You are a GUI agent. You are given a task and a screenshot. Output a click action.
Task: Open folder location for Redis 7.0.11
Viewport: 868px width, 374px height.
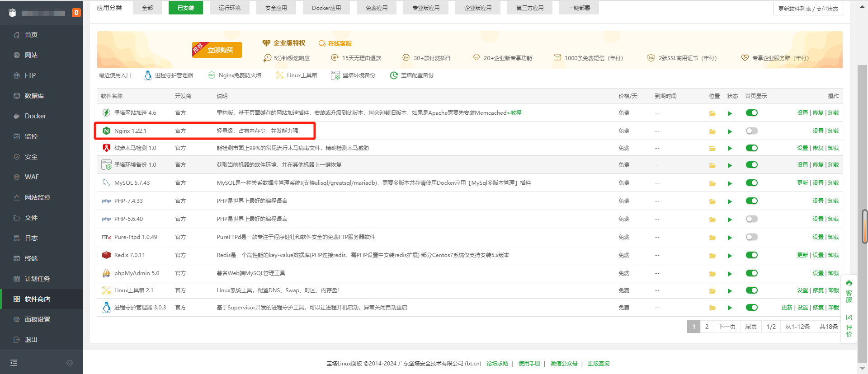pyautogui.click(x=712, y=256)
